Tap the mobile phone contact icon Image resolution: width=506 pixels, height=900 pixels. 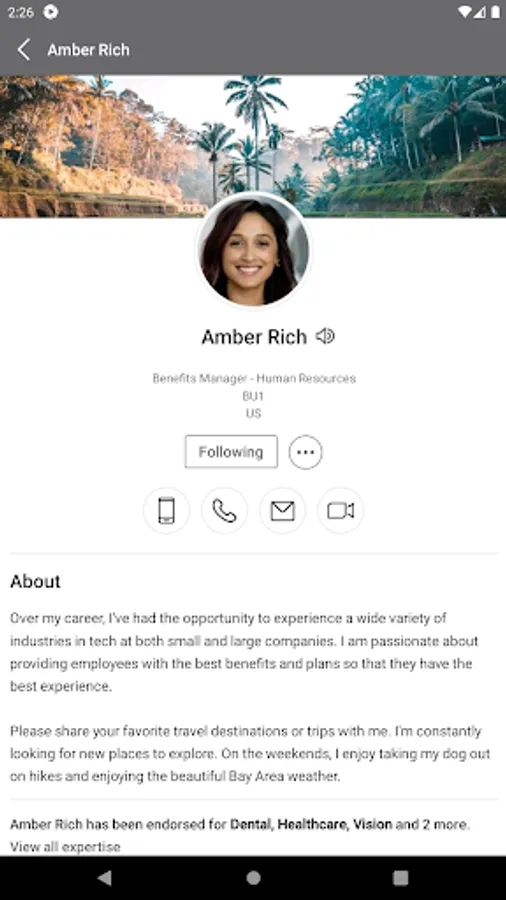166,510
